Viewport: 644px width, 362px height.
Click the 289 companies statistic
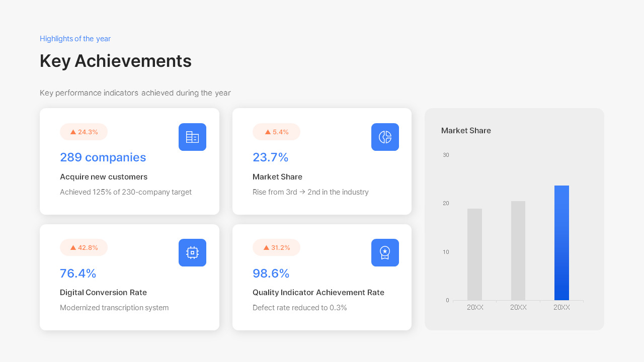click(103, 157)
